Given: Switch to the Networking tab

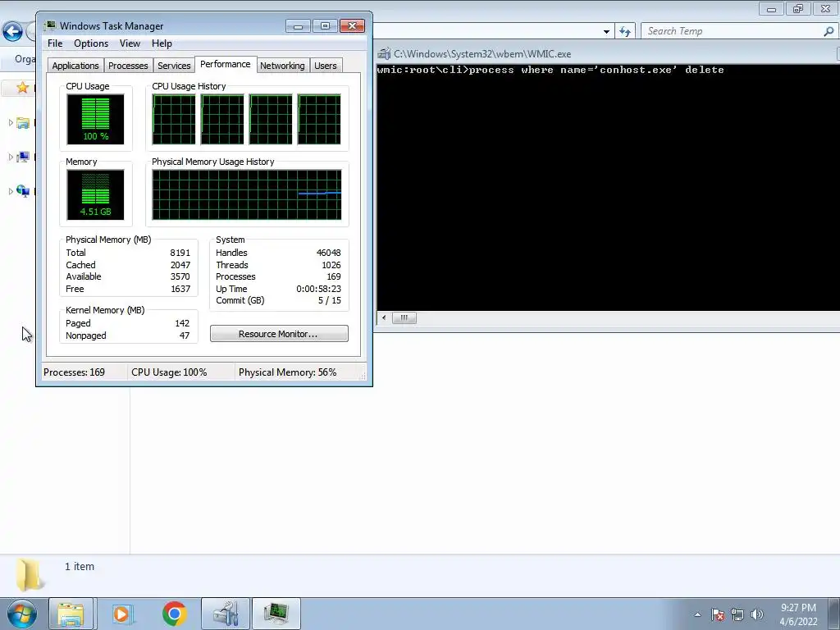Looking at the screenshot, I should point(282,66).
